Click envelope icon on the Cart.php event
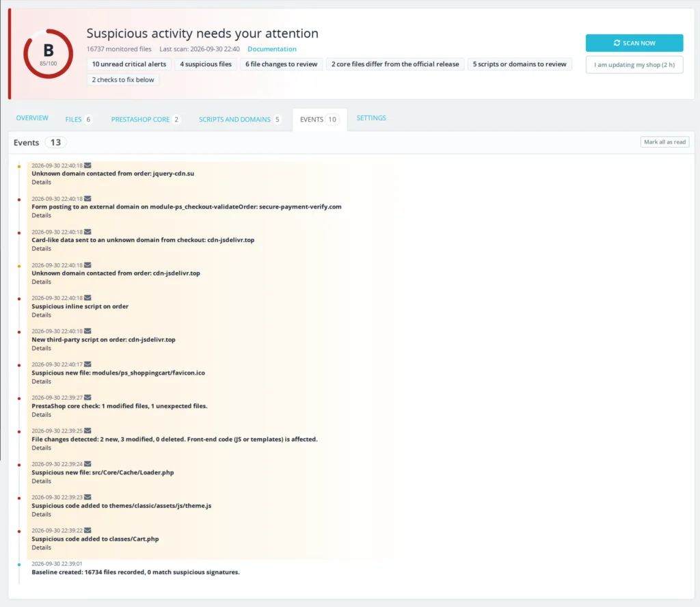700x607 pixels. pyautogui.click(x=87, y=530)
